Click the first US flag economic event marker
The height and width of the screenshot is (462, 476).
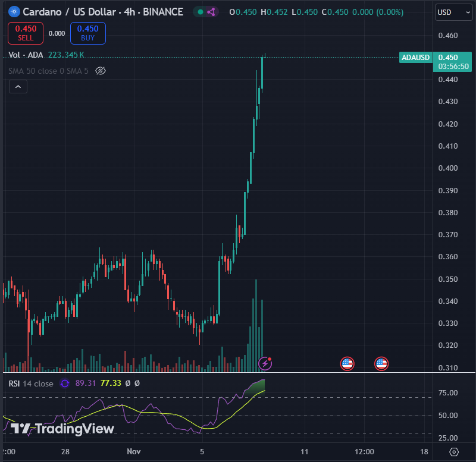347,364
